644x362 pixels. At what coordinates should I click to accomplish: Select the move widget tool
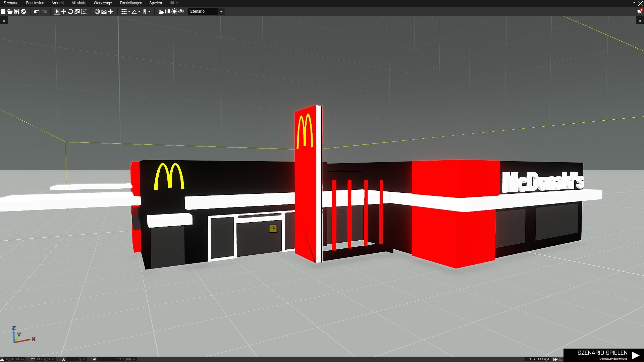tap(64, 11)
